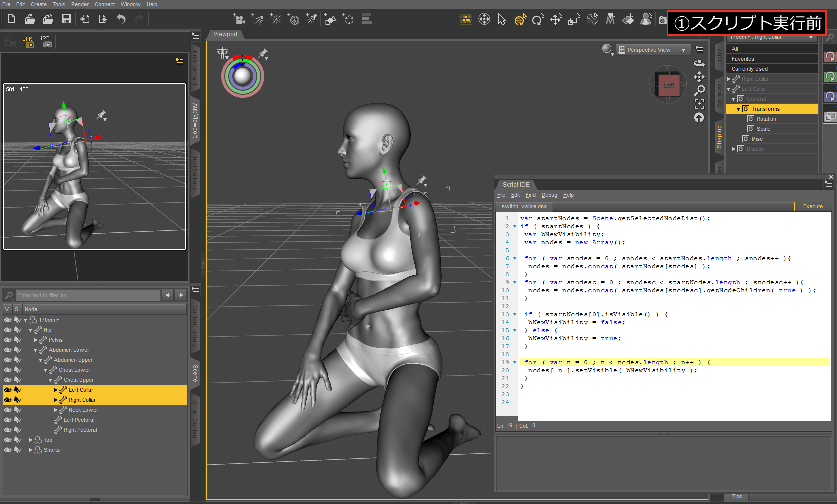The image size is (837, 504).
Task: Select the Translate move tool
Action: [x=556, y=19]
